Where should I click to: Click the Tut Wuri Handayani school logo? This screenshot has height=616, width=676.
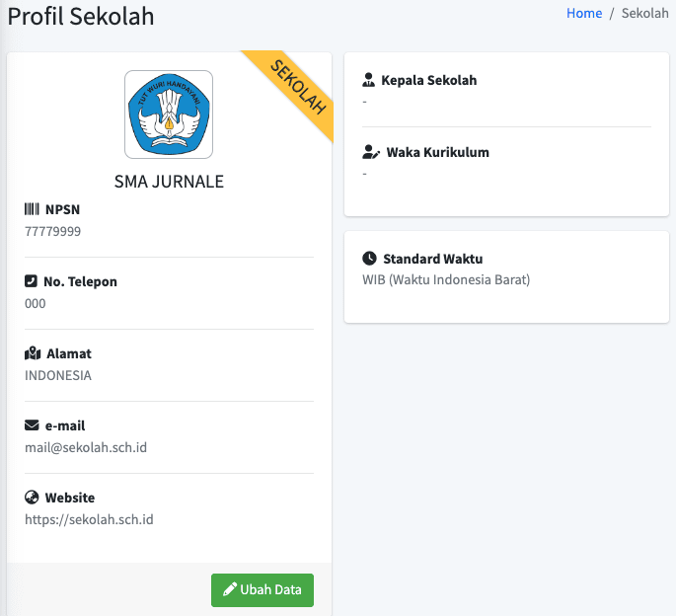click(x=169, y=115)
